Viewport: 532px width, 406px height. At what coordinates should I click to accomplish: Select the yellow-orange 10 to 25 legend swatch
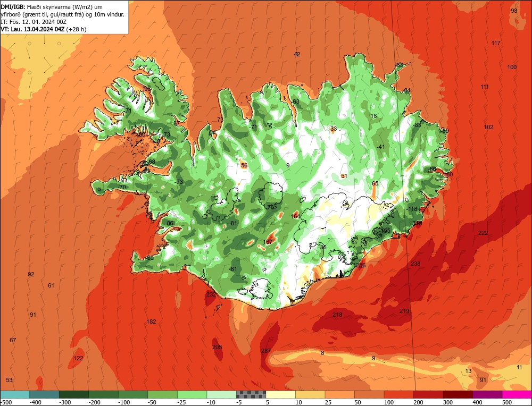click(x=310, y=394)
